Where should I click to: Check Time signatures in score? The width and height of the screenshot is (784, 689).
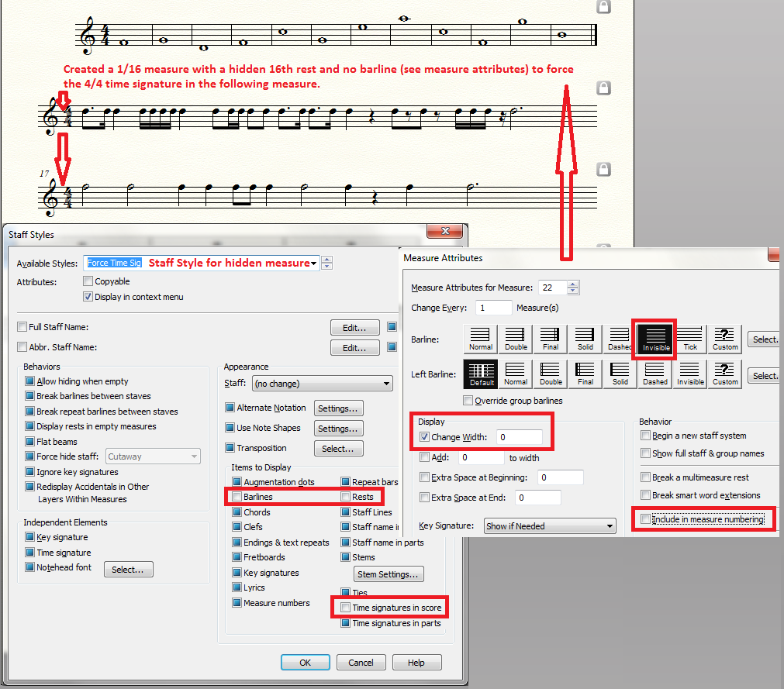point(345,608)
